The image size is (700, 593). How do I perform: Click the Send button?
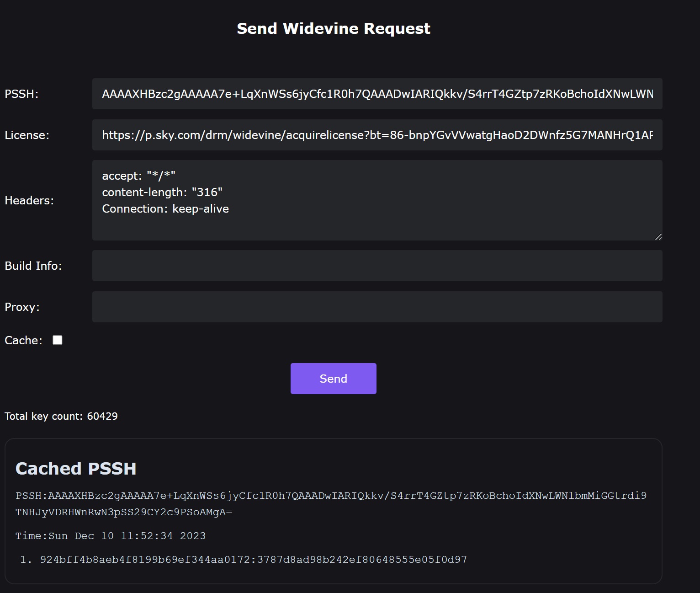(x=334, y=379)
